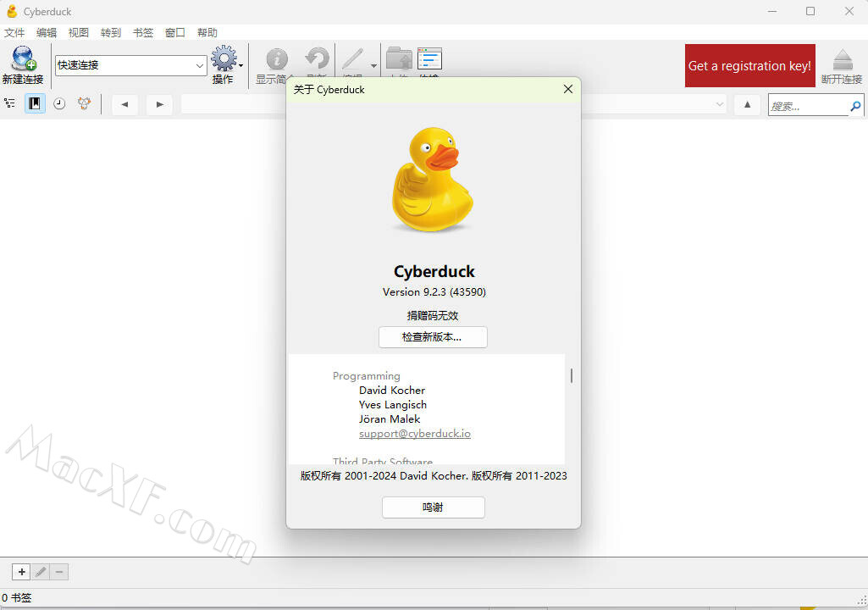The height and width of the screenshot is (610, 868).
Task: Click the yellow duck logo in the About dialog
Action: 432,180
